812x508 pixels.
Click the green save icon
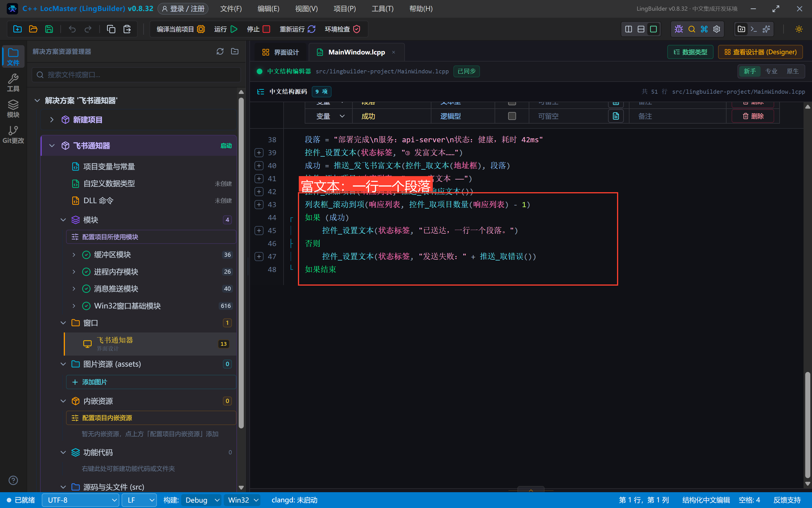[49, 29]
